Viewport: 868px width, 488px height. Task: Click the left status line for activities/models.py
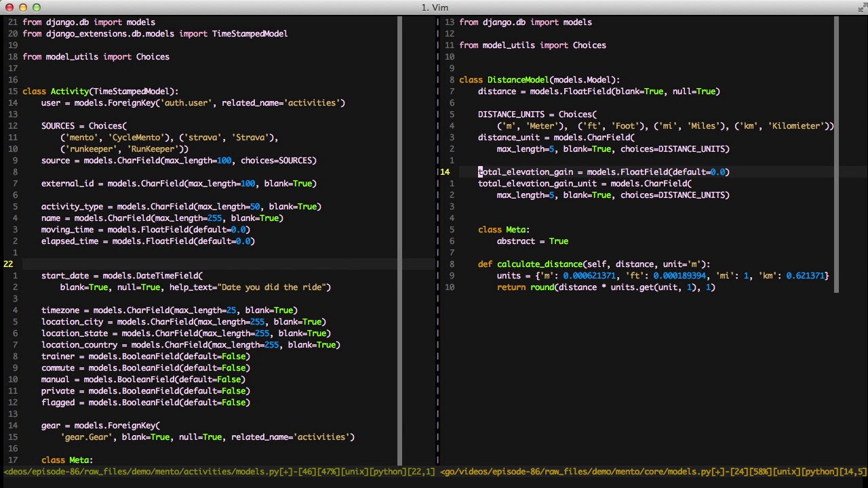coord(218,471)
